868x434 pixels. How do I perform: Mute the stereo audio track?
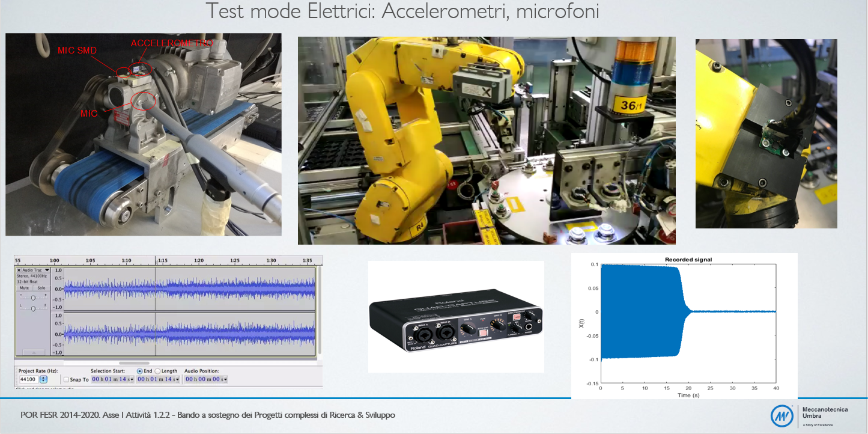point(25,288)
